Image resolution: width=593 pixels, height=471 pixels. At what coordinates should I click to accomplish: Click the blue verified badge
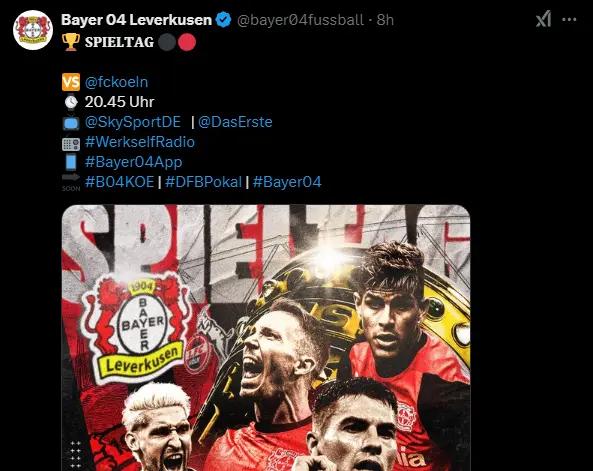(x=224, y=20)
